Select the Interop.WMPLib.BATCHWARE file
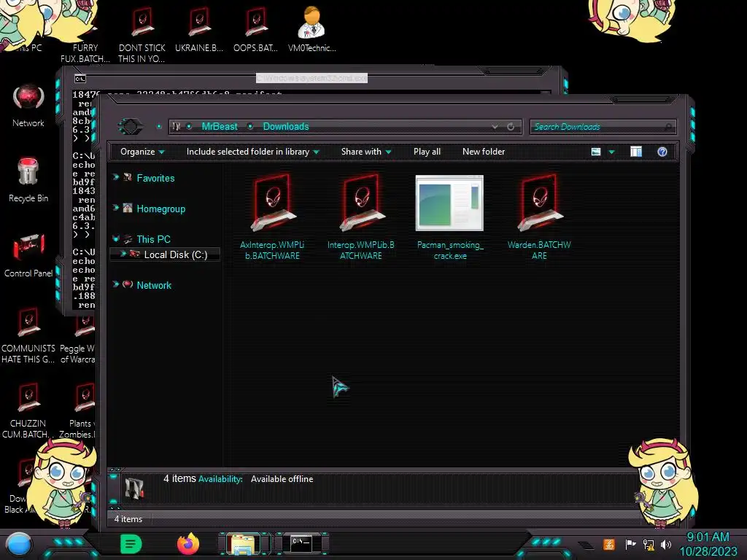Image resolution: width=747 pixels, height=560 pixels. coord(360,217)
